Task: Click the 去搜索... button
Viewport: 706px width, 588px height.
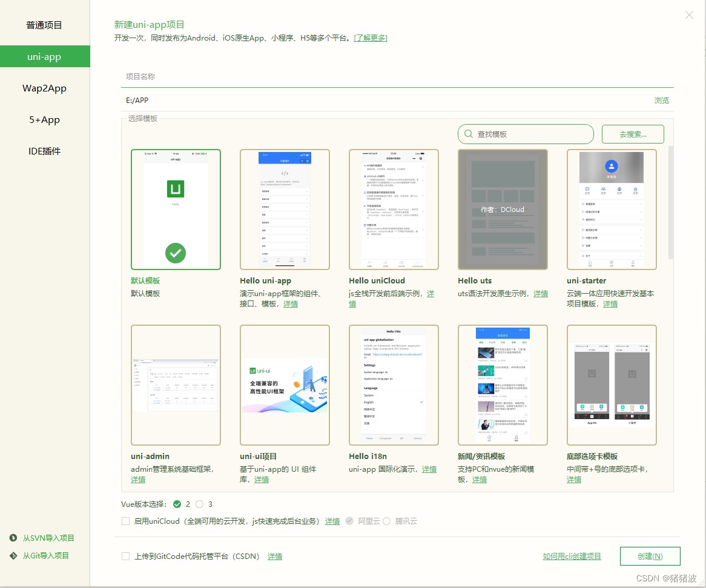Action: [633, 134]
